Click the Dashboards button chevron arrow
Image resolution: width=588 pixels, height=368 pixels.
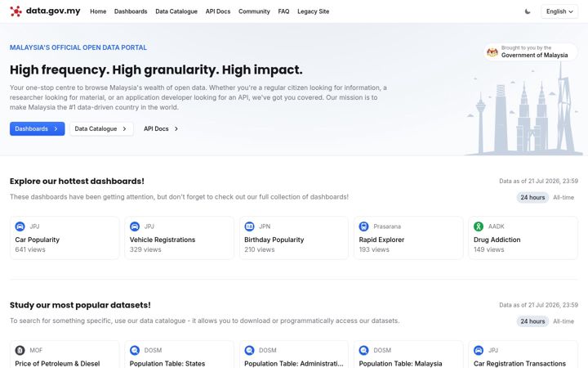pyautogui.click(x=56, y=129)
